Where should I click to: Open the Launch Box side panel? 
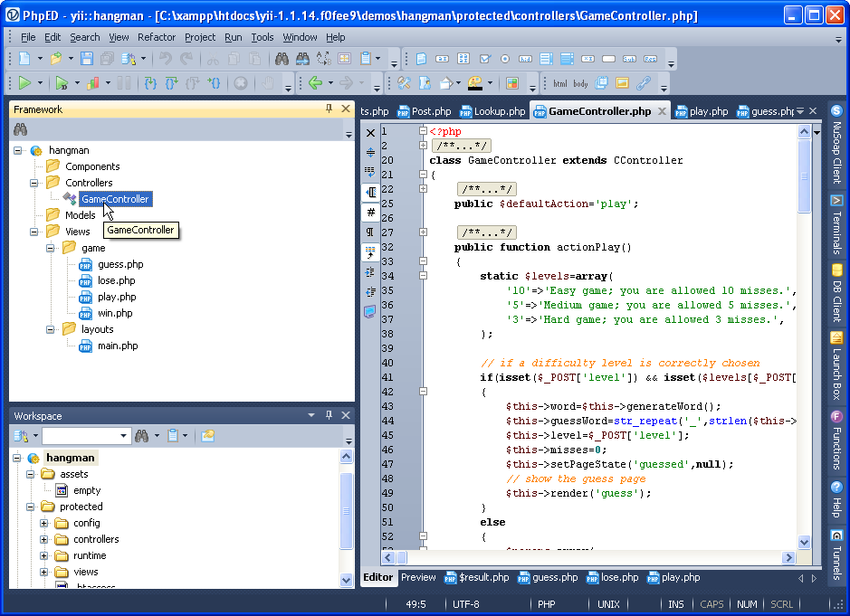point(837,366)
